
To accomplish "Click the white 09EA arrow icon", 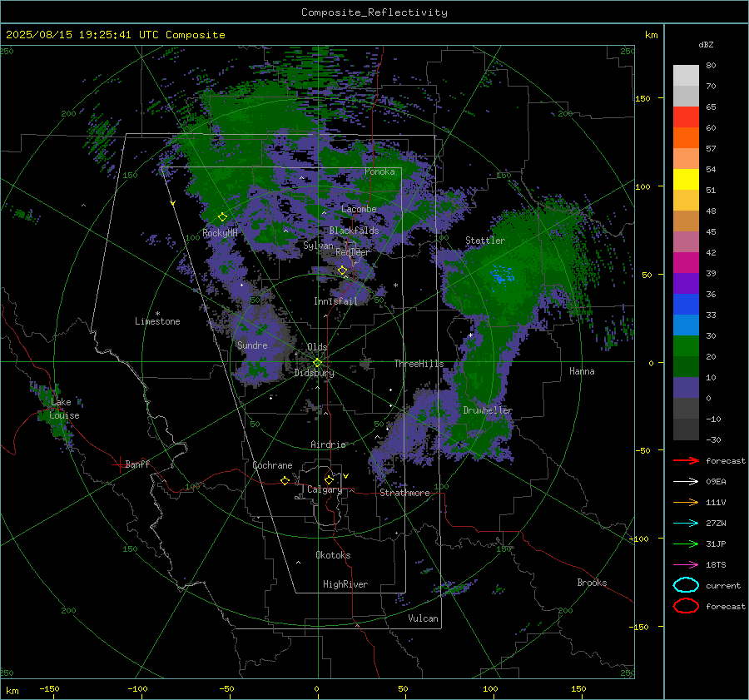I will point(686,481).
